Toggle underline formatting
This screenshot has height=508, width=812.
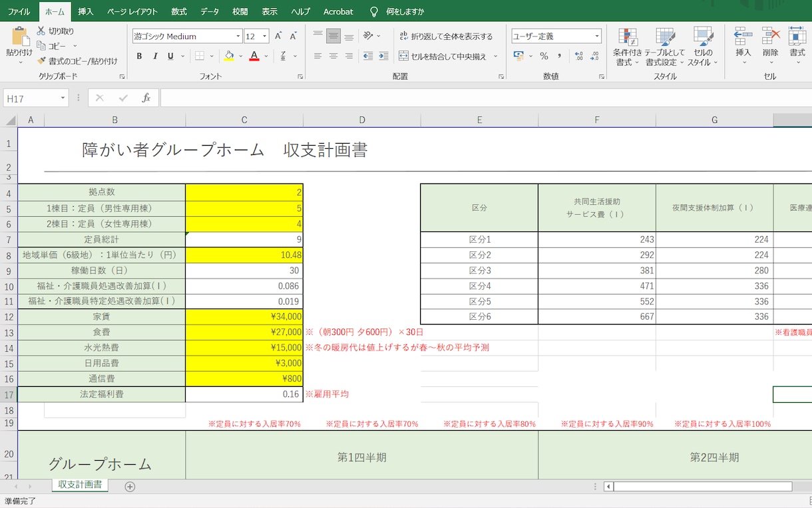[171, 56]
